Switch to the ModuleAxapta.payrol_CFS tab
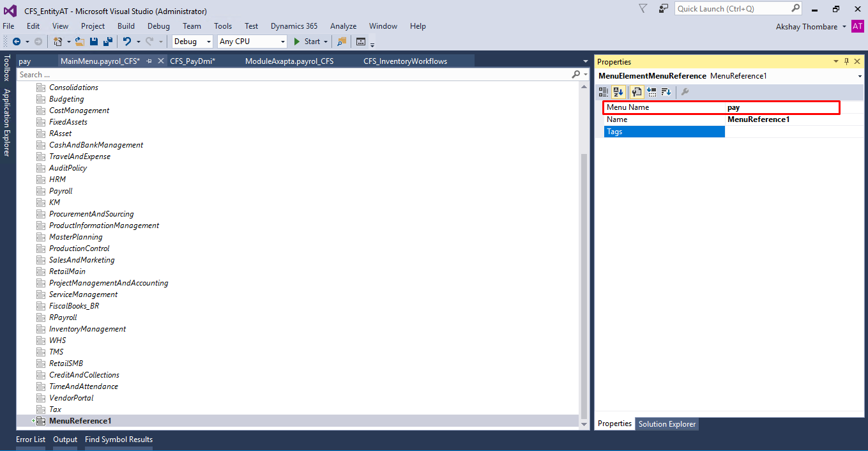 pyautogui.click(x=289, y=61)
